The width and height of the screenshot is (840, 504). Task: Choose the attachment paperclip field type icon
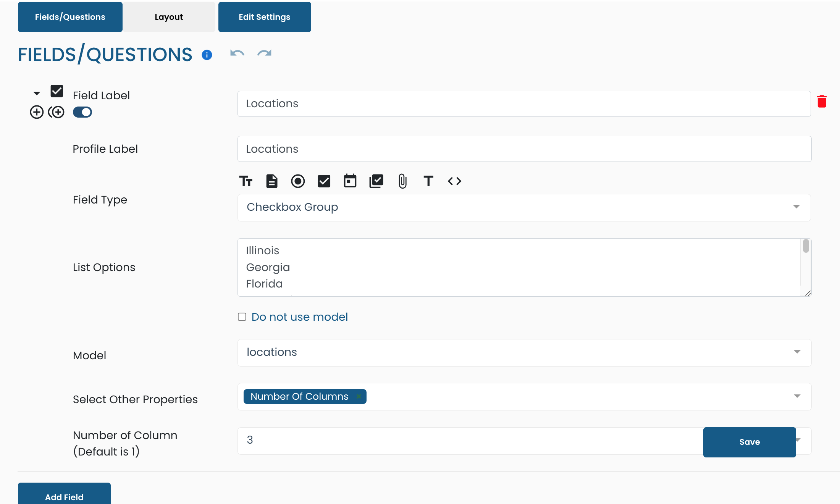402,181
